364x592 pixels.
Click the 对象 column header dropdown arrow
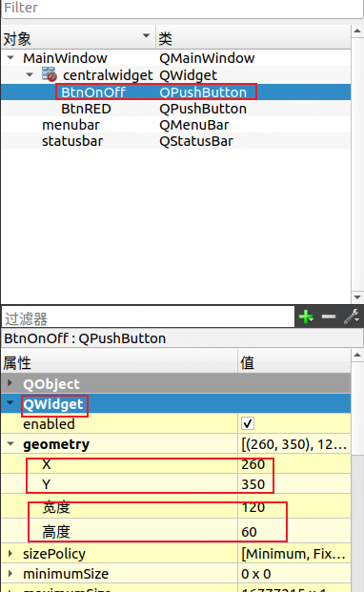[x=146, y=36]
